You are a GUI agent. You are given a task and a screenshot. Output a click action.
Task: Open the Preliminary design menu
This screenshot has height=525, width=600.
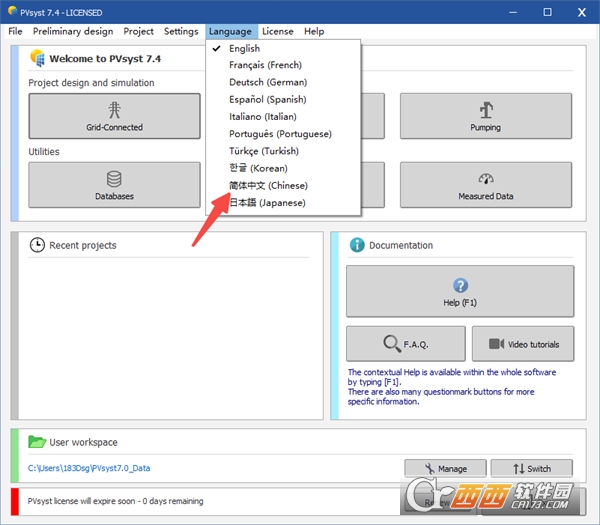coord(73,31)
